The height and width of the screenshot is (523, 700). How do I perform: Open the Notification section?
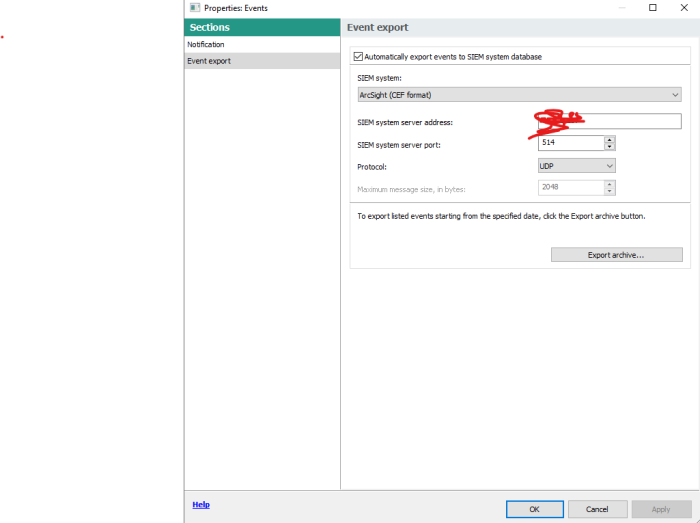[262, 44]
